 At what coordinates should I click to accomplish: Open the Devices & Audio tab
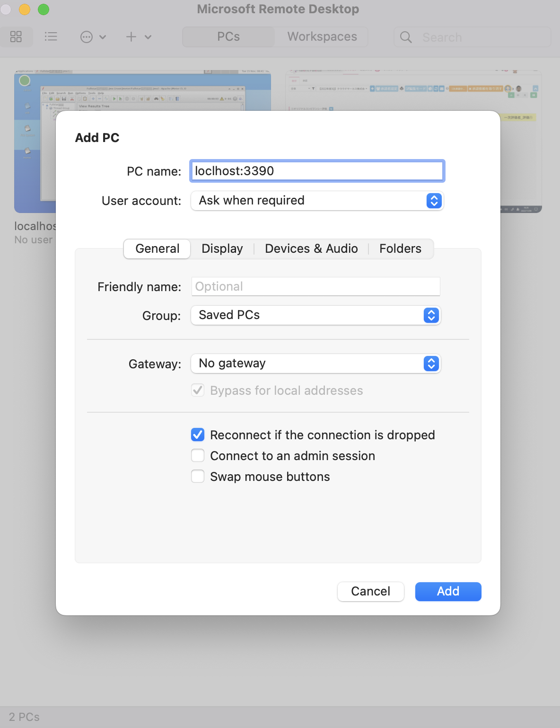(x=311, y=249)
